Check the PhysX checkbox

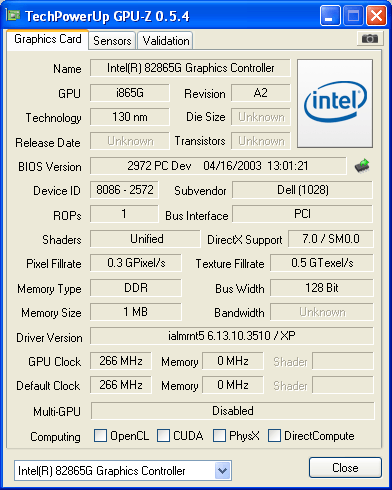click(x=219, y=435)
